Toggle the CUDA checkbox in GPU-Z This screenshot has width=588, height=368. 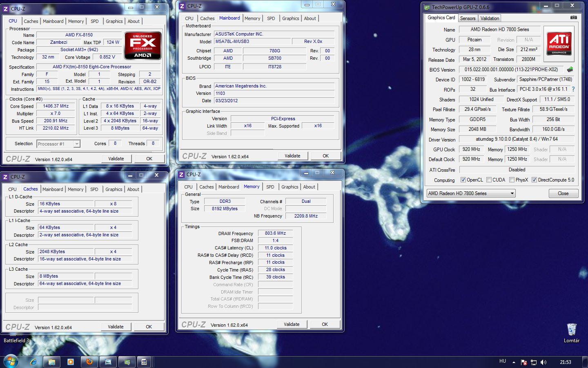489,180
